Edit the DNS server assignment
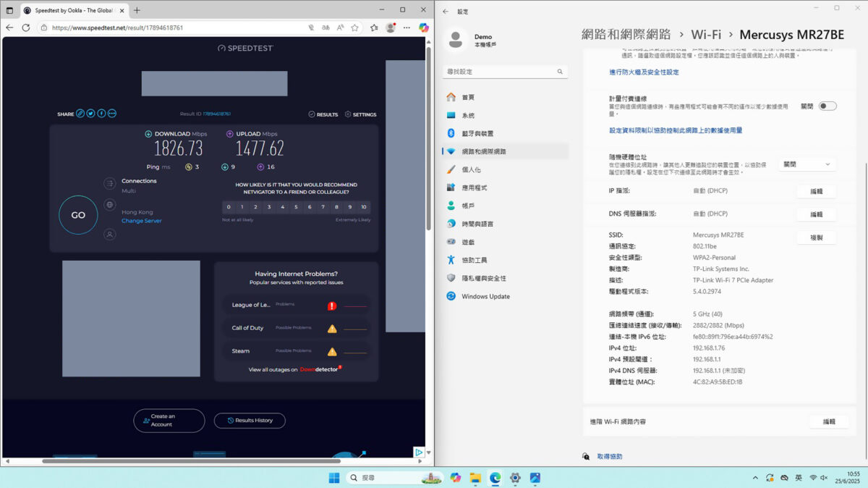This screenshot has height=488, width=868. pos(817,214)
